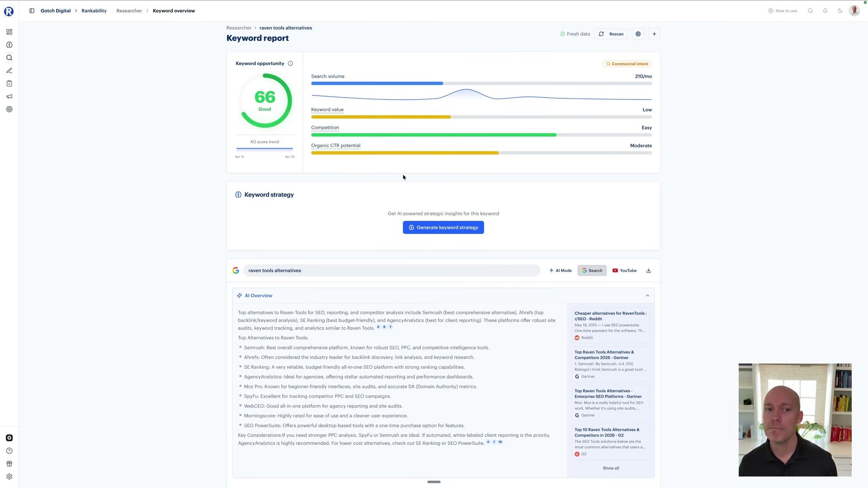Click the Competition green bar
This screenshot has width=868, height=488.
click(x=434, y=135)
